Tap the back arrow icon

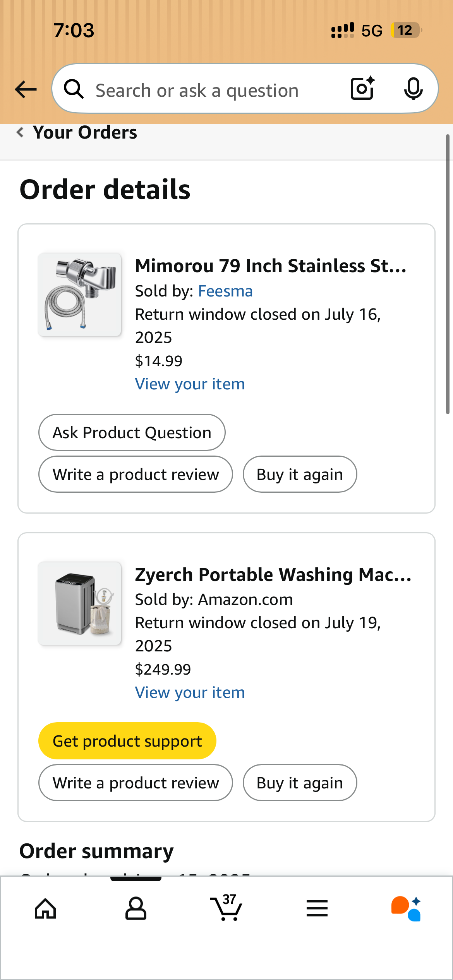[x=26, y=89]
